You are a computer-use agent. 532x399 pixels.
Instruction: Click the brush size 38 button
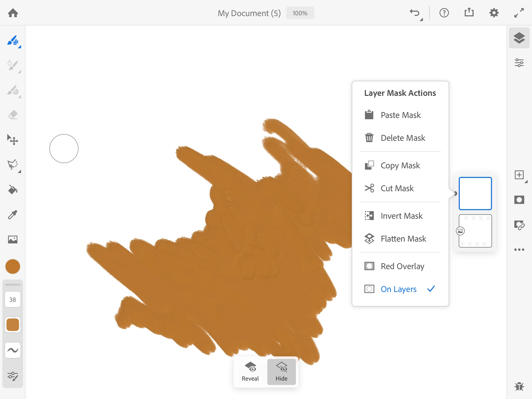tap(13, 300)
